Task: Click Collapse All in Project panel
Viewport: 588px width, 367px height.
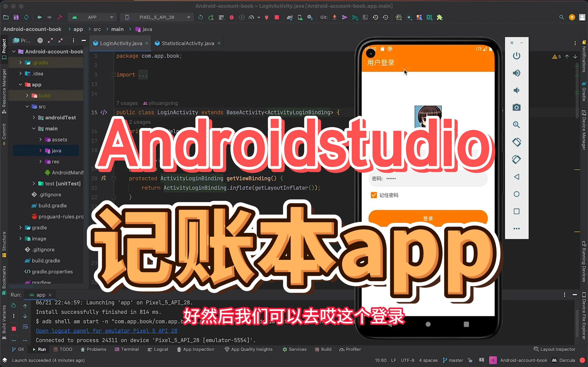Action: coord(61,41)
